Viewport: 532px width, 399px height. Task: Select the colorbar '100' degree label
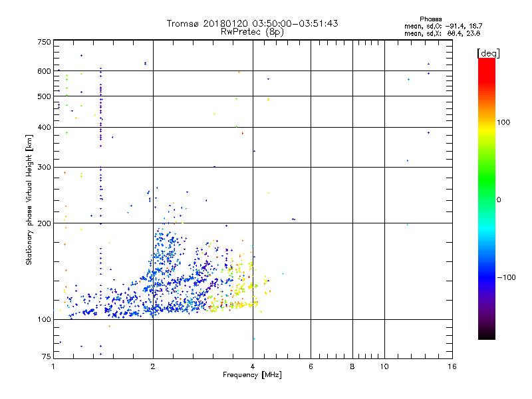(503, 122)
